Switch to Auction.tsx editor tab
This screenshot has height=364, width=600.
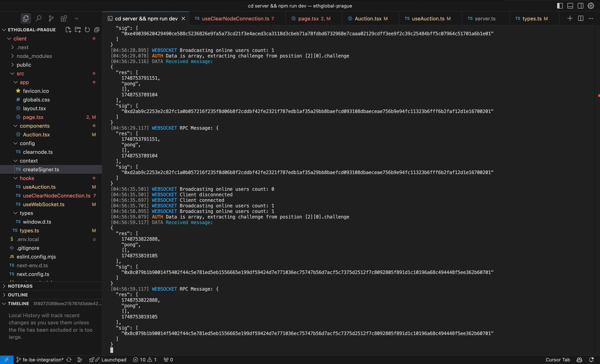click(x=370, y=18)
